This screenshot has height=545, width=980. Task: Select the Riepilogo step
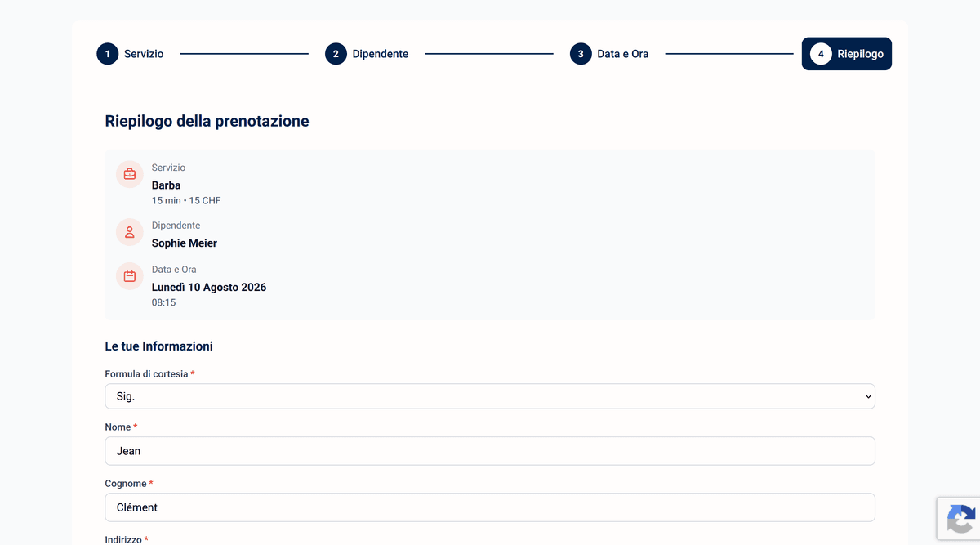pyautogui.click(x=847, y=54)
